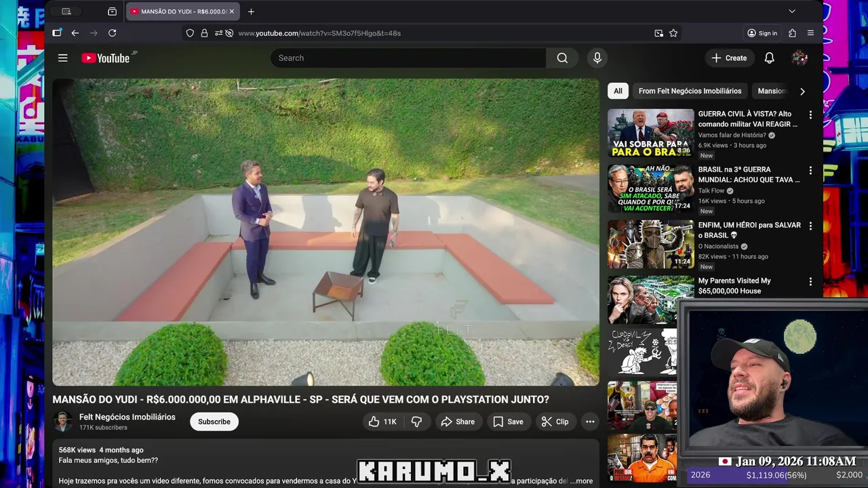The image size is (868, 488).
Task: Open the tab overview icon left of tabs
Action: point(112,12)
